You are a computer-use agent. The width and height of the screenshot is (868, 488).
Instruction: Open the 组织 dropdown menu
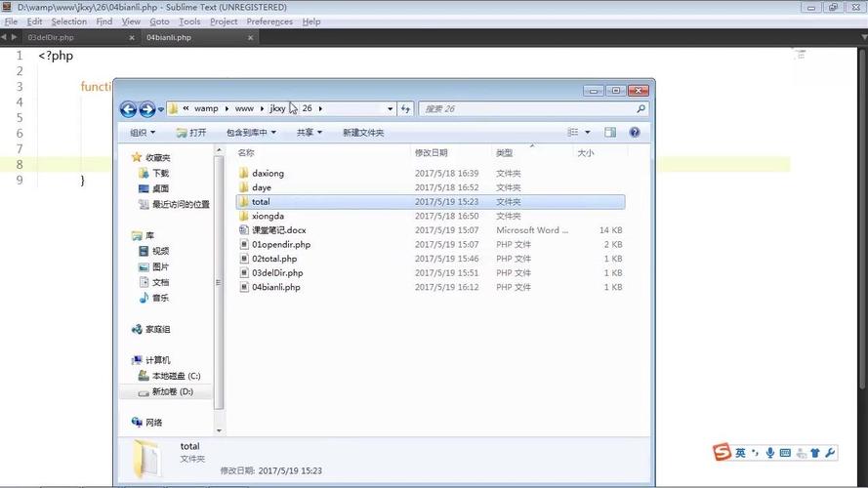[x=143, y=133]
